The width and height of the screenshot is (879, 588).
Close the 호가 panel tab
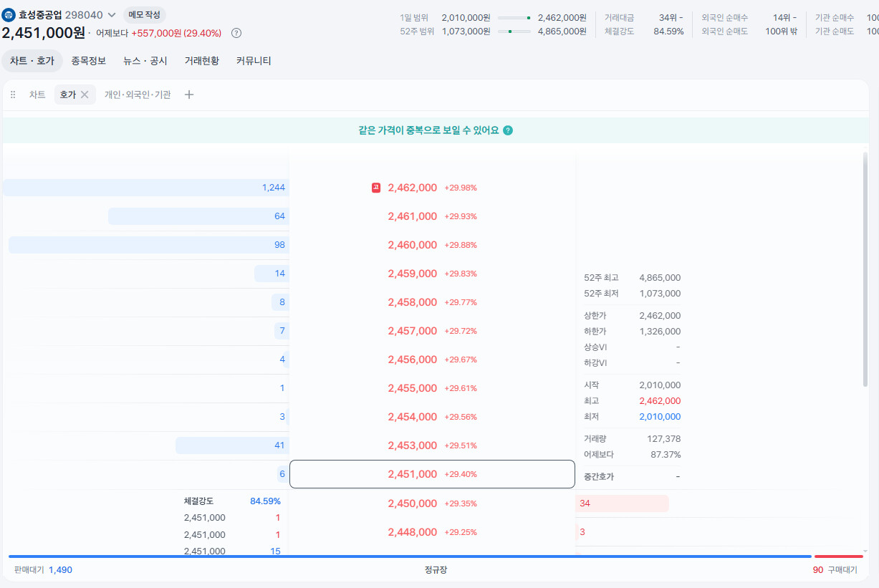coord(85,95)
